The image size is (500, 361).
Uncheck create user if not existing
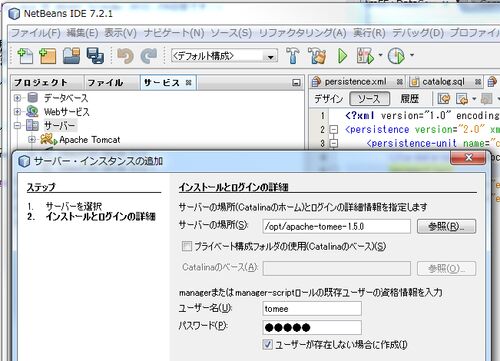[x=267, y=344]
